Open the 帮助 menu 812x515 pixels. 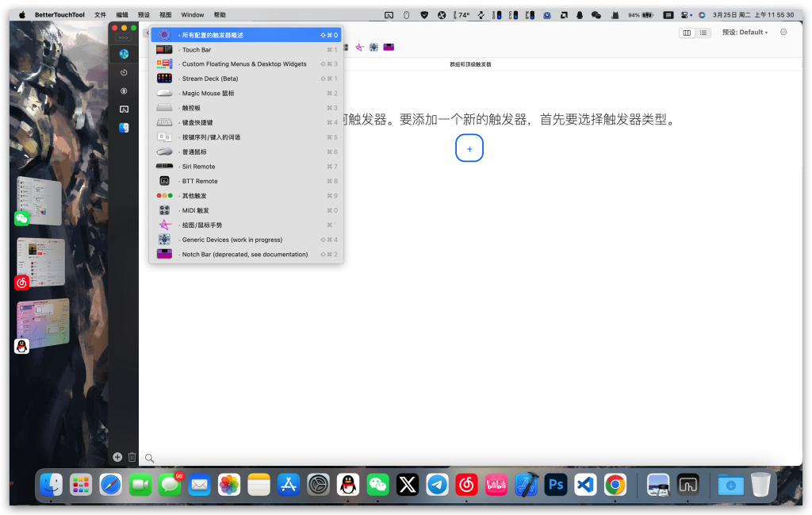(x=220, y=15)
